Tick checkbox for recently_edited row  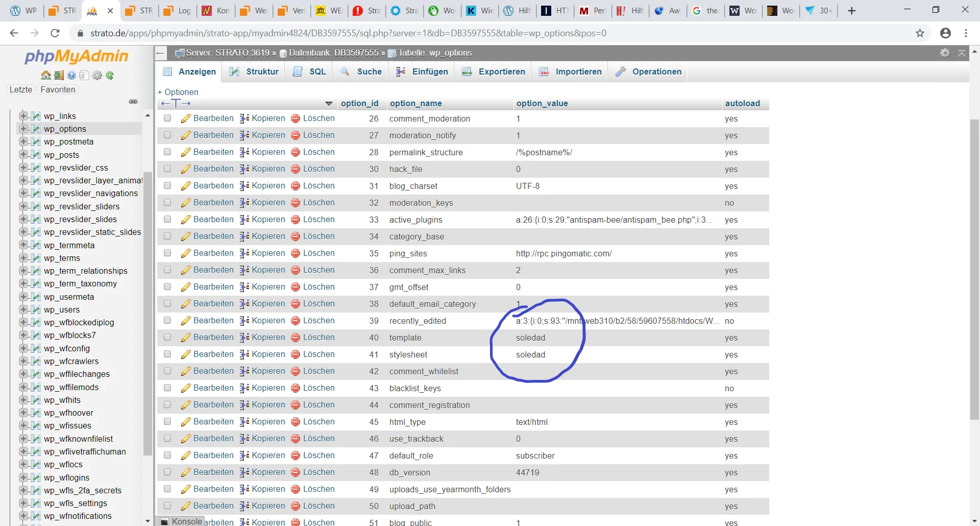pyautogui.click(x=167, y=321)
